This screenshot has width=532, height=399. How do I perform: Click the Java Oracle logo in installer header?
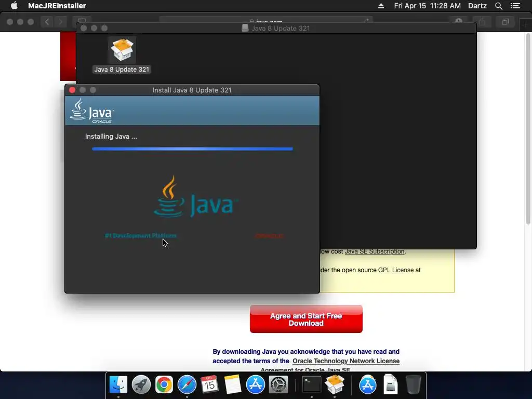tap(92, 111)
